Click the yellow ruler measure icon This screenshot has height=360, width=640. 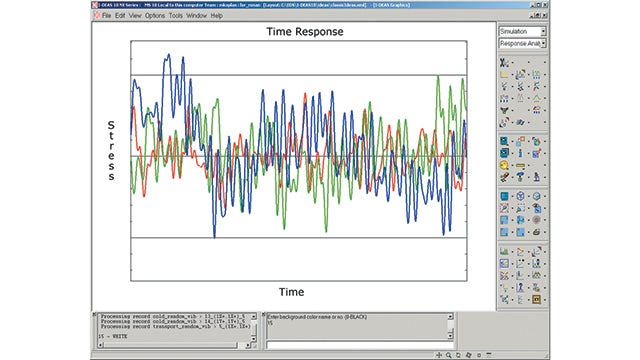(520, 165)
